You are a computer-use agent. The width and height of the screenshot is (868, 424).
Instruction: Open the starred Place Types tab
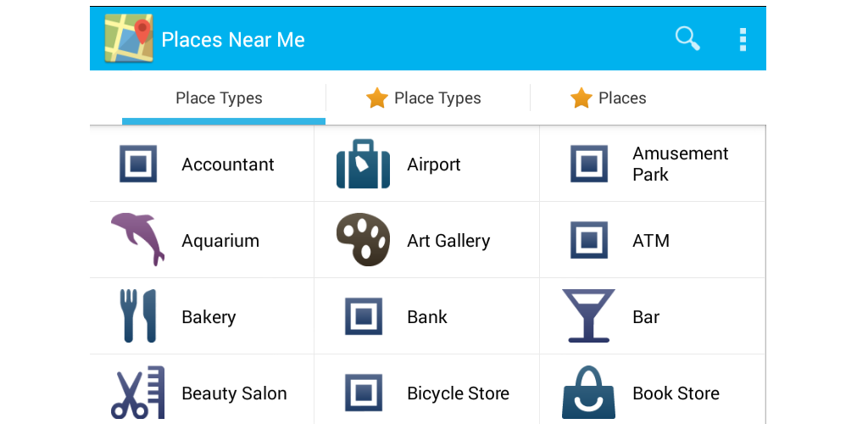437,98
